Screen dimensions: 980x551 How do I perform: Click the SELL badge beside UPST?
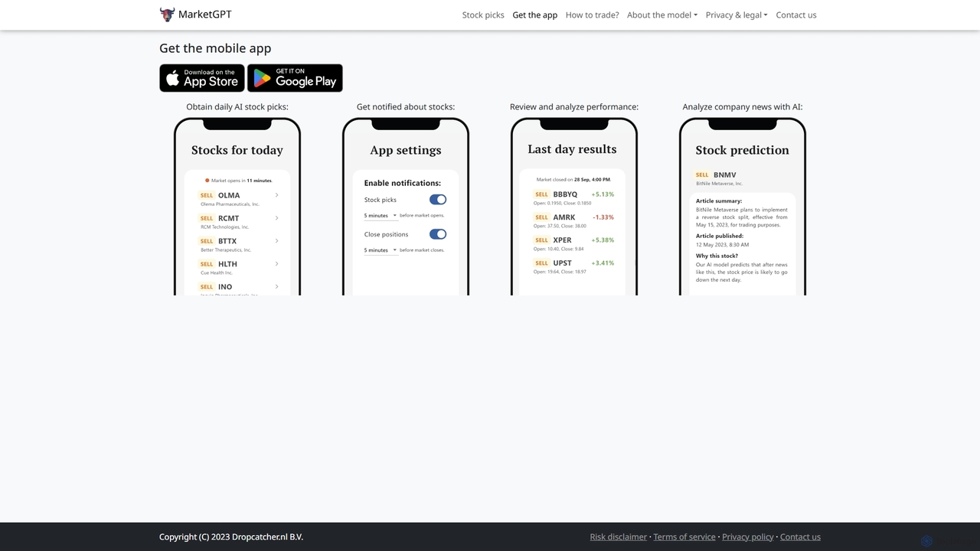541,263
